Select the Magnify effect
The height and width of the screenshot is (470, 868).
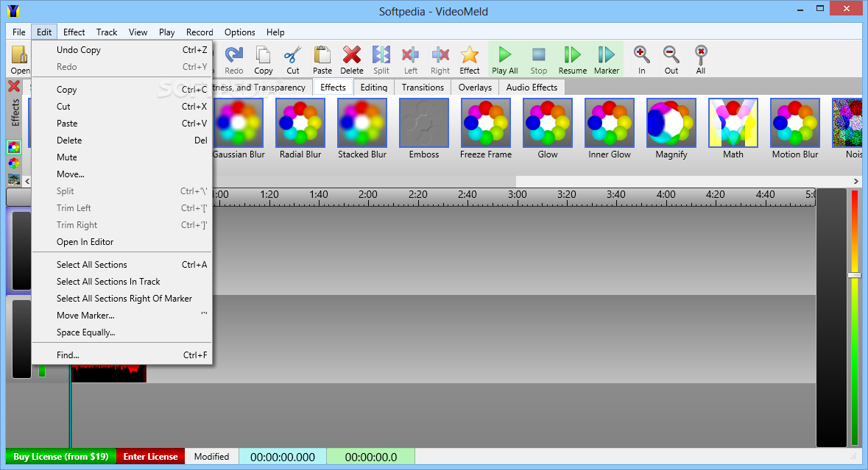coord(671,129)
